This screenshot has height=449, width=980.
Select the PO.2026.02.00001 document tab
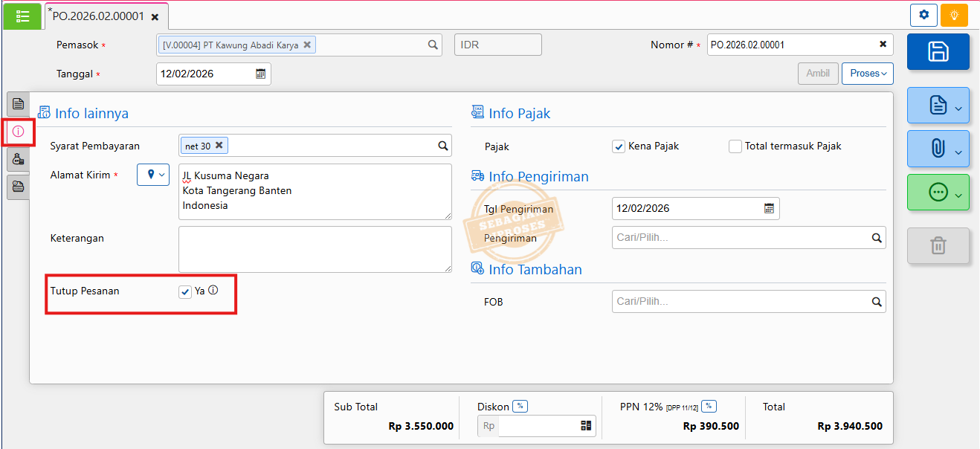(x=98, y=16)
